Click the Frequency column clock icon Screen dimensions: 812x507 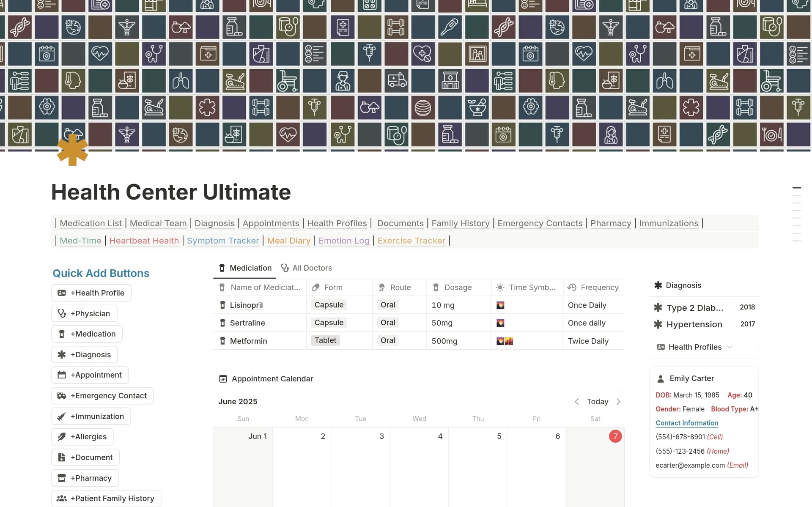tap(572, 287)
